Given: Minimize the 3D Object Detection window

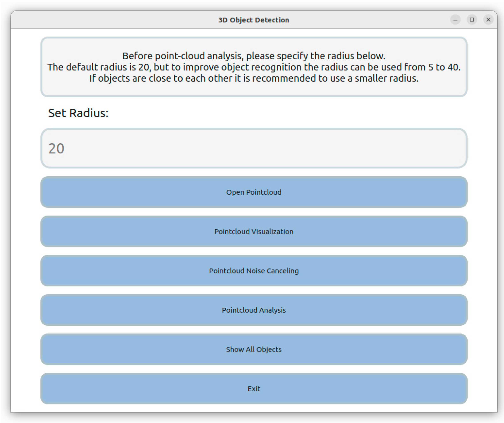Looking at the screenshot, I should [x=455, y=20].
